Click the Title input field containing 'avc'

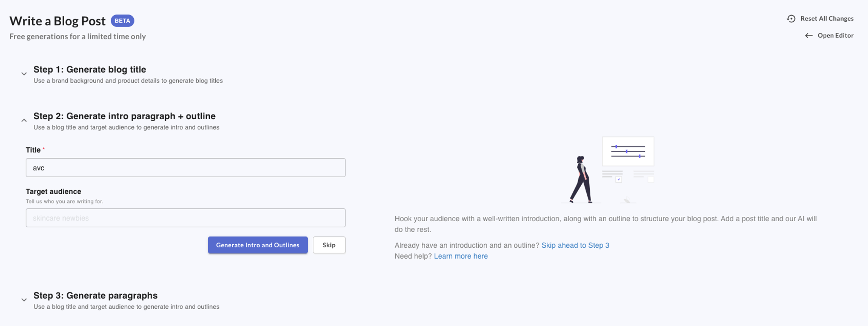pos(185,168)
